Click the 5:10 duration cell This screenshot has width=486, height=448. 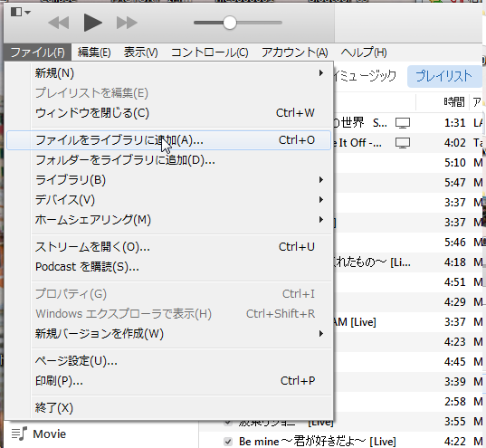point(454,163)
